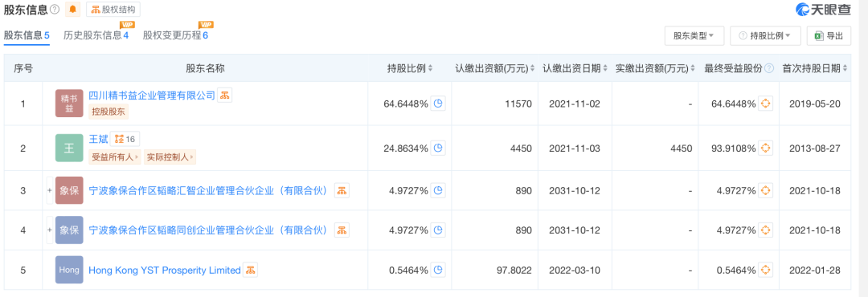Select the 股东名称 column header
This screenshot has width=868, height=297.
(206, 68)
